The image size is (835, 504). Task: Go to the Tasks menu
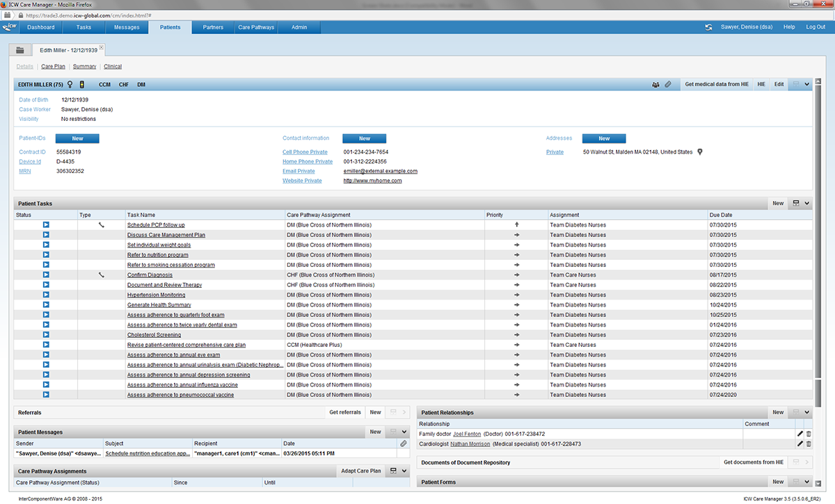pos(83,27)
